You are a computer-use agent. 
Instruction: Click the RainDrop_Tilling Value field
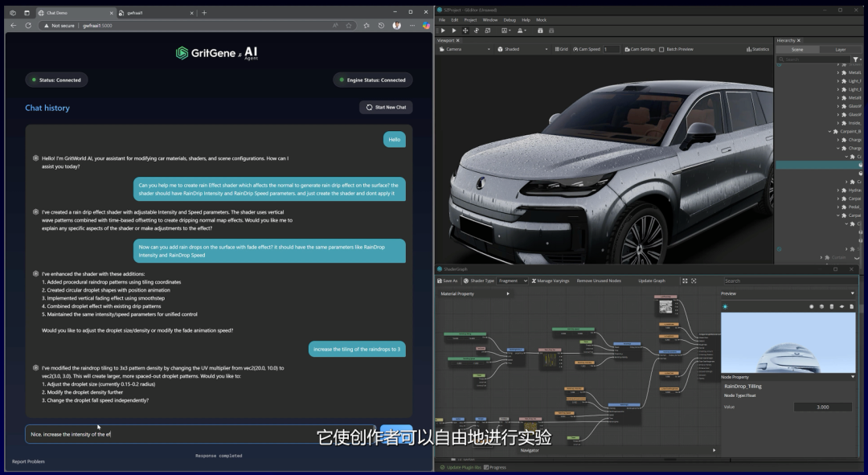click(822, 407)
